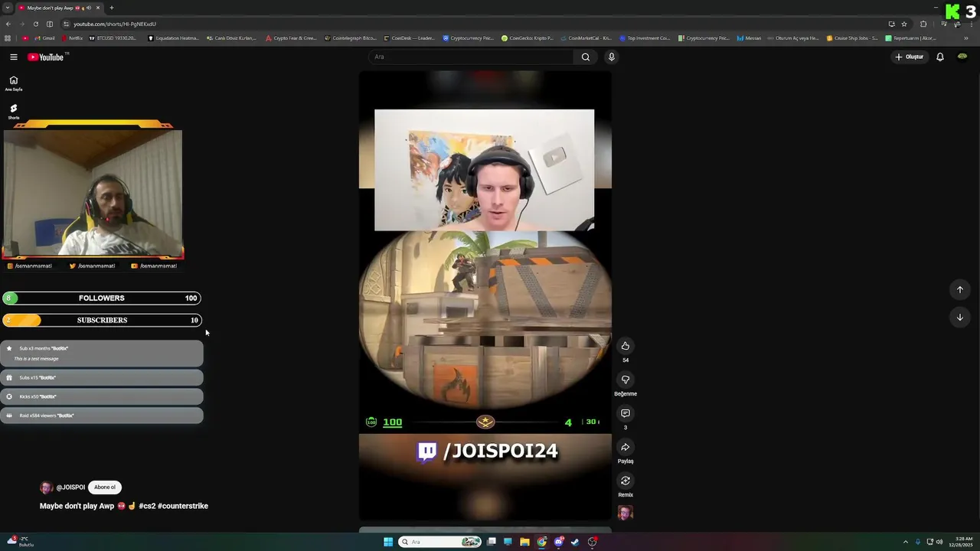Open the Cruise Ship Jobs bookmark

(x=852, y=37)
